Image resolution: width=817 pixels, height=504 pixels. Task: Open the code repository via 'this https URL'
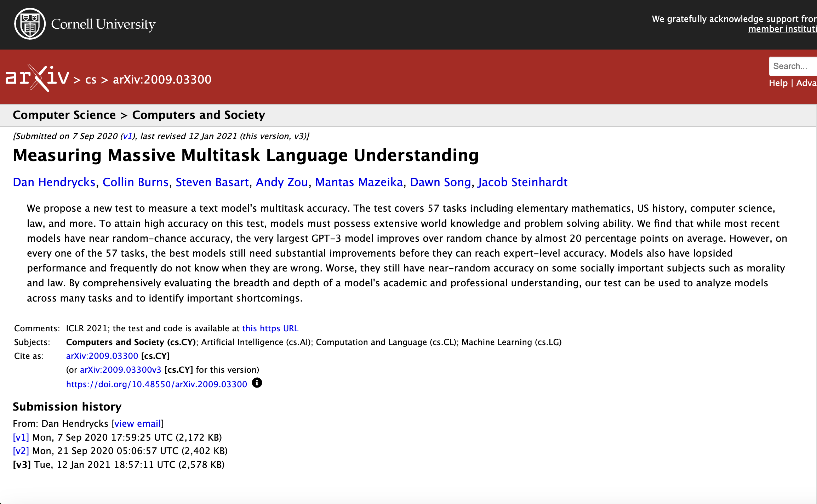(270, 328)
